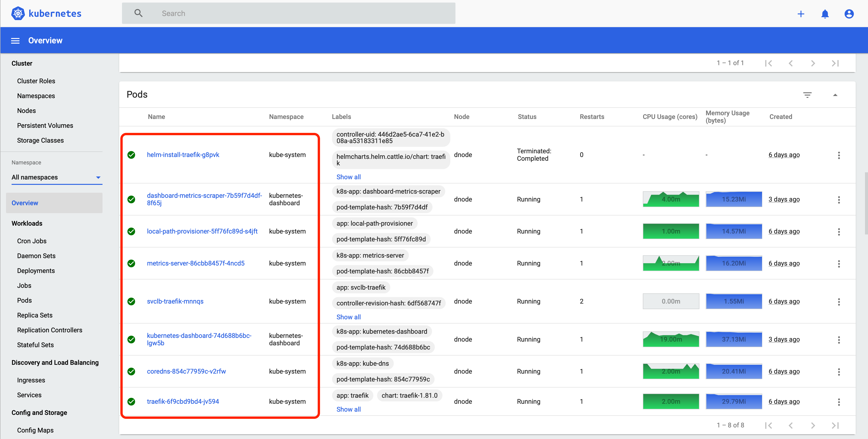This screenshot has width=868, height=439.
Task: Open Nodes in sidebar
Action: click(x=26, y=111)
